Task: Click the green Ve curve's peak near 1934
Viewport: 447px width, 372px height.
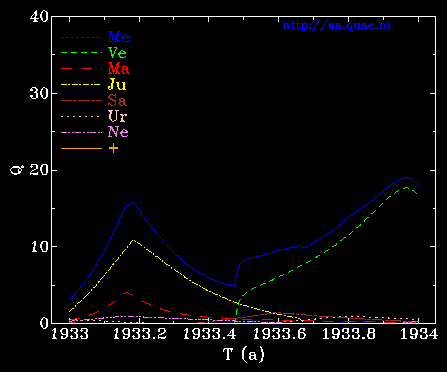Action: click(406, 187)
